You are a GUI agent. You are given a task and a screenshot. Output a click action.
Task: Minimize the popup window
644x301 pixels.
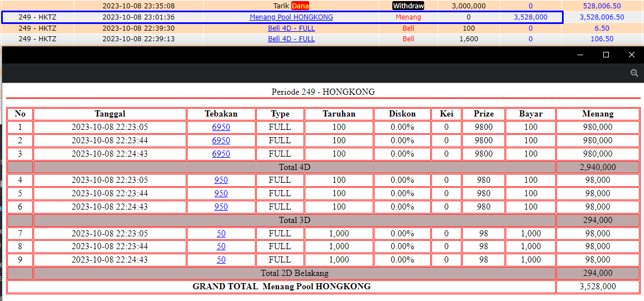click(x=580, y=55)
